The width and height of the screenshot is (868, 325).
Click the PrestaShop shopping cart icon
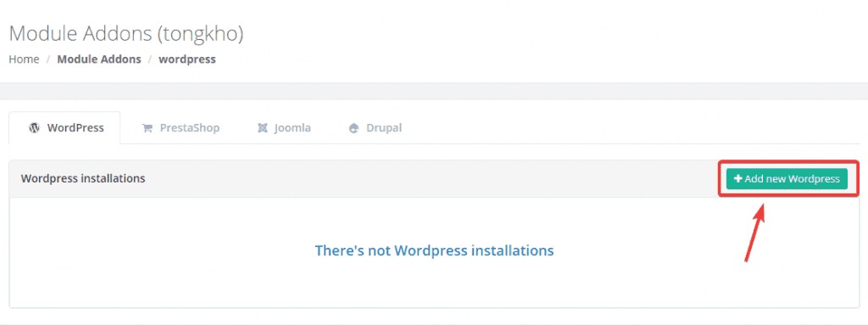point(147,128)
